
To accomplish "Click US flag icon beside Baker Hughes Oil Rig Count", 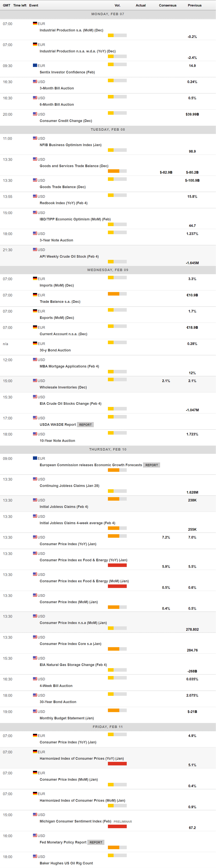I will tap(35, 856).
